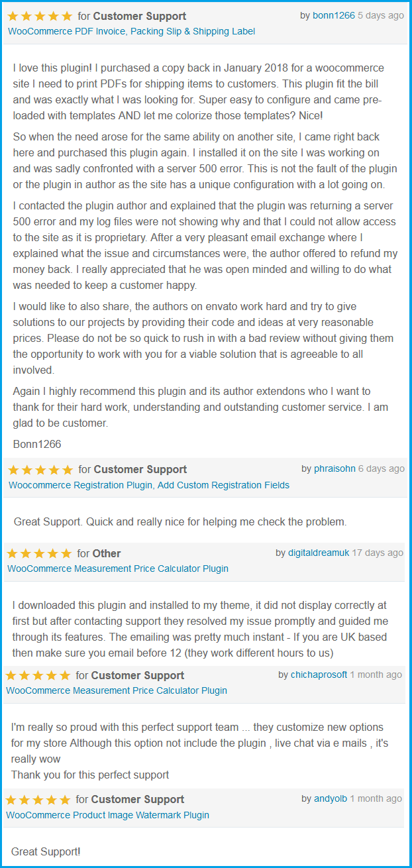Image resolution: width=412 pixels, height=868 pixels.
Task: Click the '17 days ago' review timestamp
Action: [378, 553]
